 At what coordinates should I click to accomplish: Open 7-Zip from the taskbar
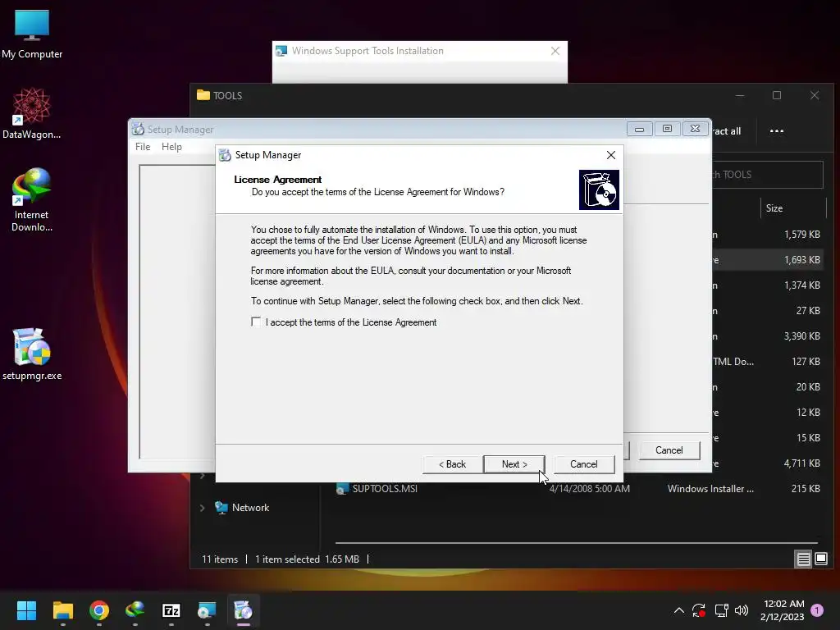click(x=171, y=610)
